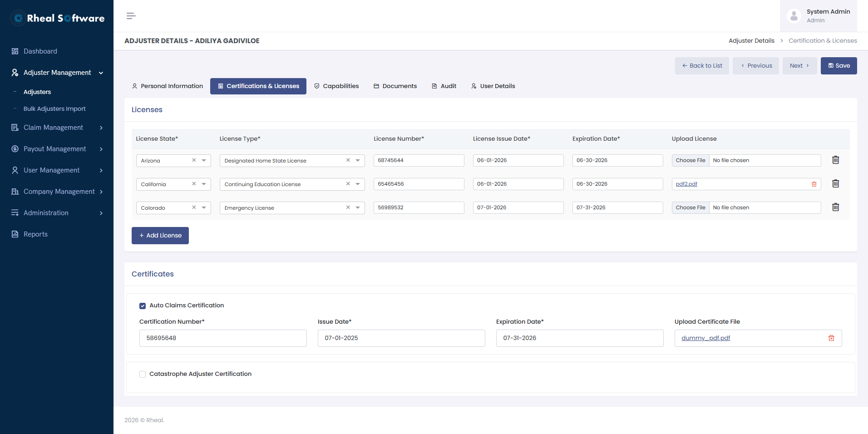The image size is (868, 434).
Task: Open the California license state dropdown
Action: coord(204,184)
